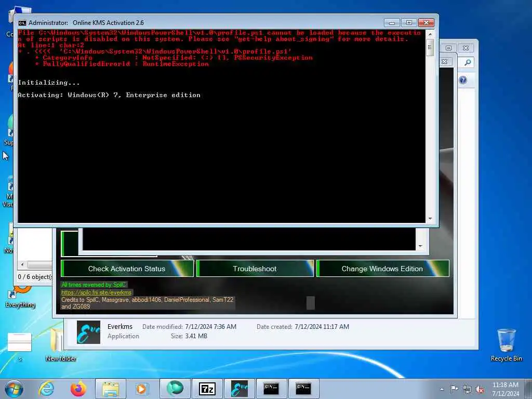The image size is (532, 399).
Task: Click the desktop text file icon labeled s
Action: (x=19, y=347)
